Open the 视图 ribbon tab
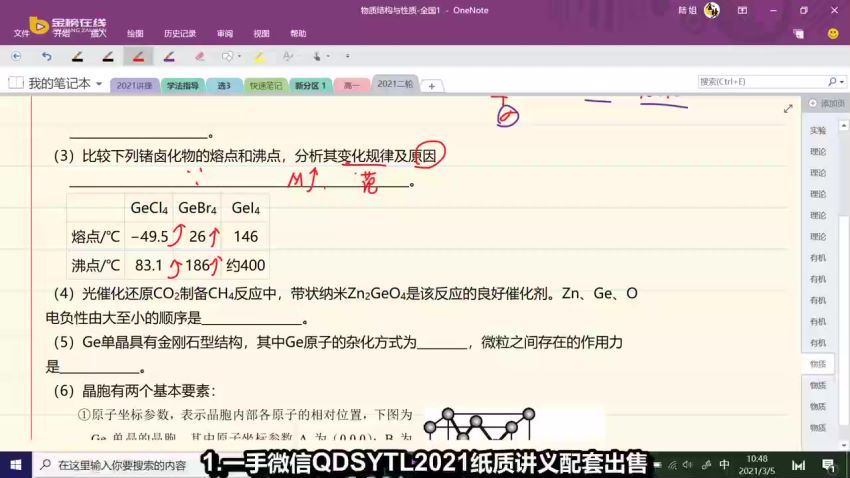 tap(261, 34)
